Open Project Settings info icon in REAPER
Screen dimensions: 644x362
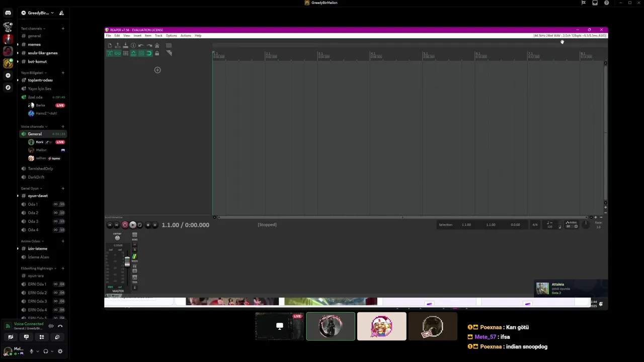[x=133, y=45]
